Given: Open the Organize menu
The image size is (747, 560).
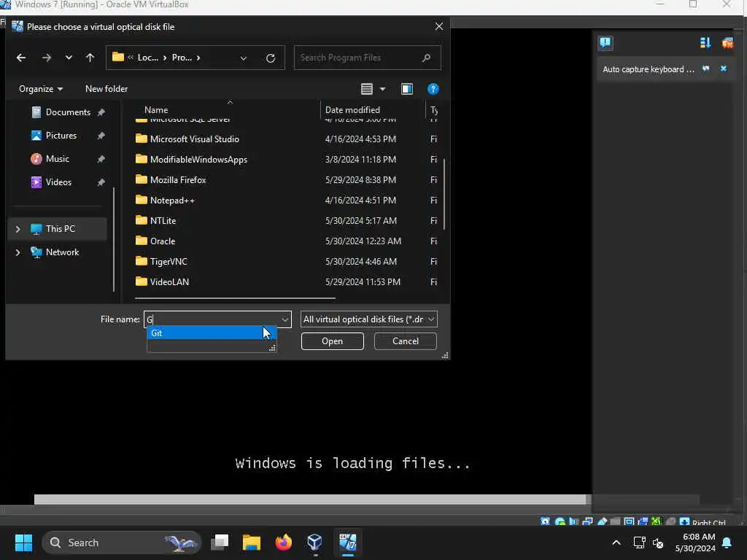Looking at the screenshot, I should 41,89.
